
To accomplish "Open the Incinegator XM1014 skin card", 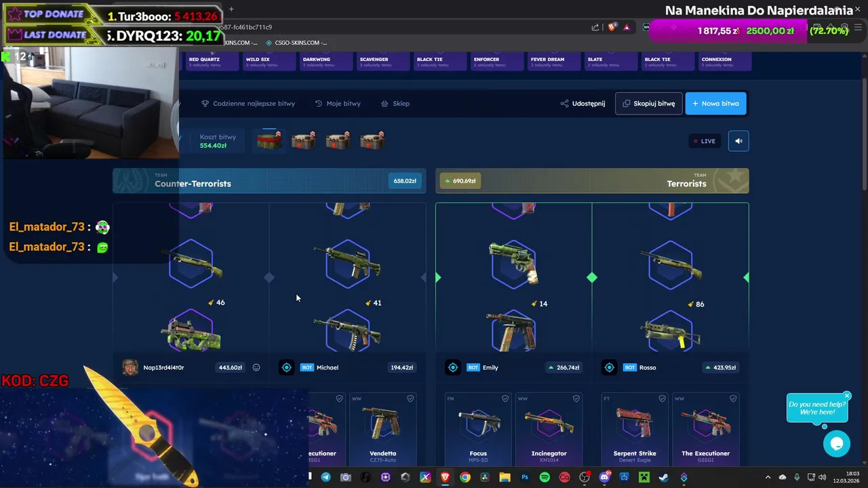I will pyautogui.click(x=549, y=429).
